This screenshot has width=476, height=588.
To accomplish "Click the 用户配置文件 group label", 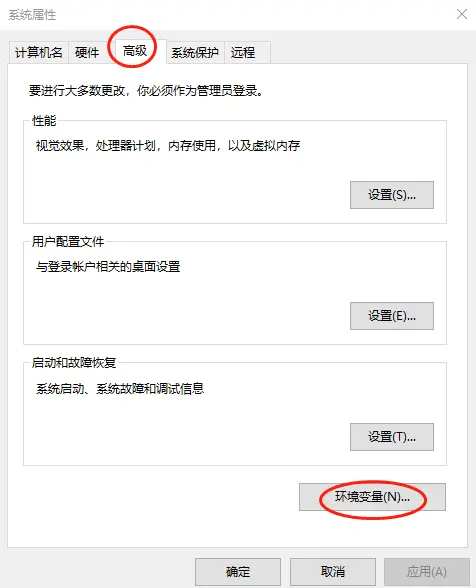I will (68, 242).
